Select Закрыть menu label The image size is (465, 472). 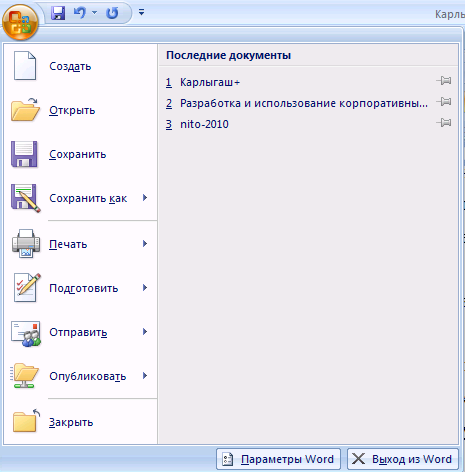[71, 422]
